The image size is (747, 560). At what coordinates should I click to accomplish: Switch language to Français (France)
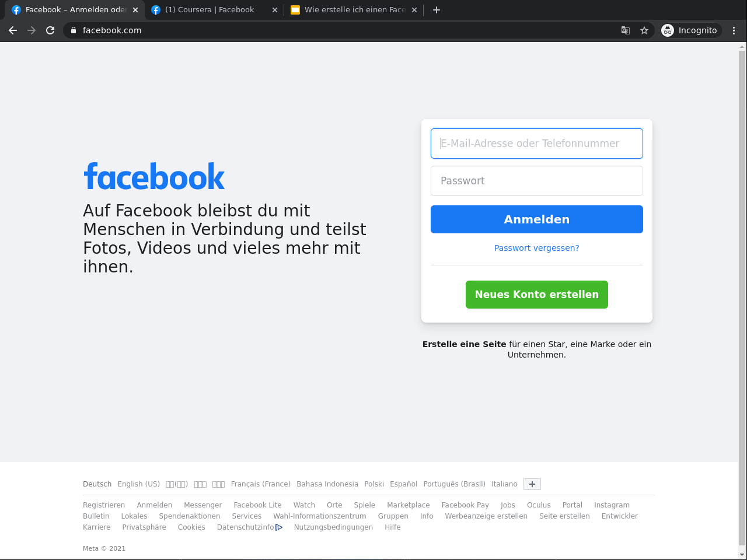coord(261,484)
